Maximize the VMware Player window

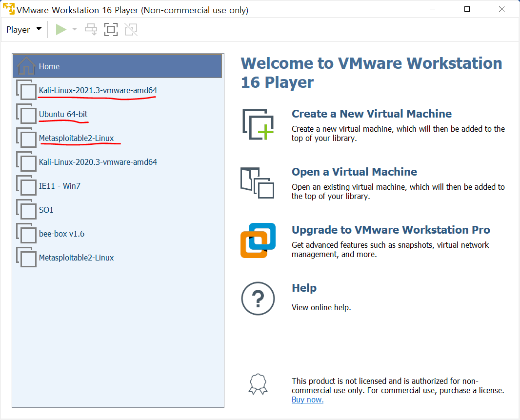(467, 9)
